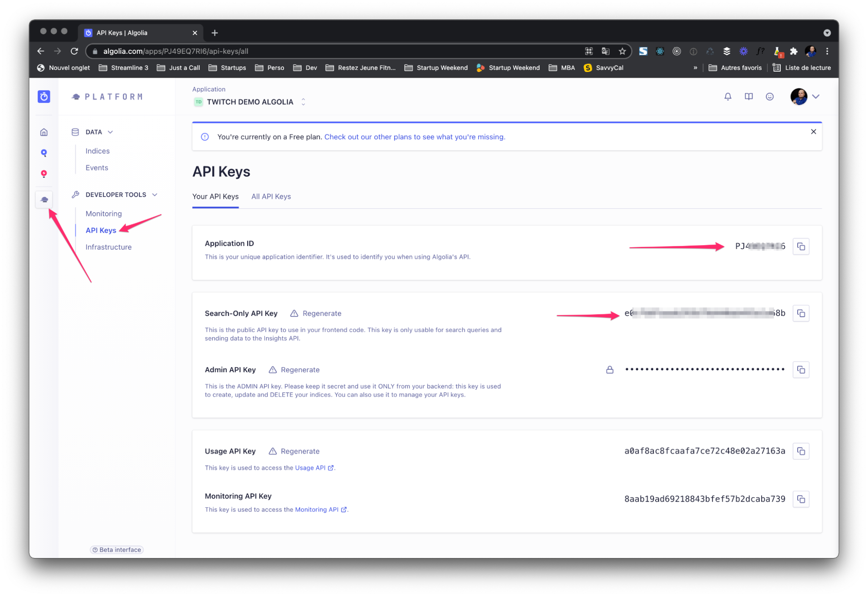Viewport: 868px width, 597px height.
Task: Open notifications bell icon
Action: pos(728,96)
